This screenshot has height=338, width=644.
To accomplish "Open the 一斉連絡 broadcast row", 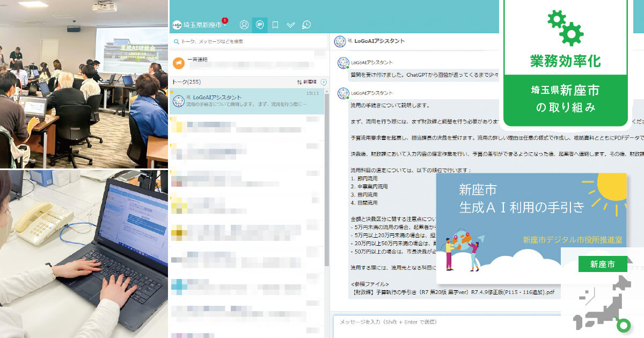I will pos(247,63).
